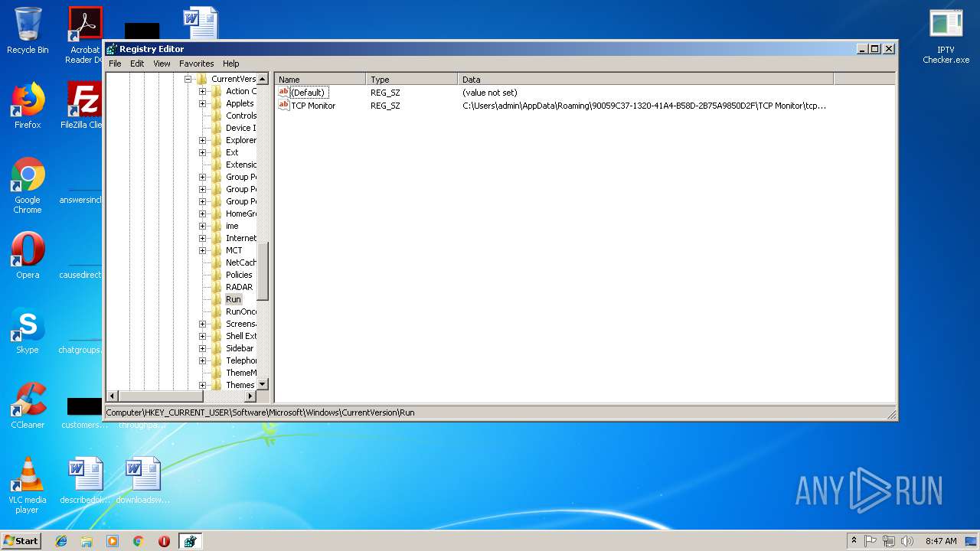Image resolution: width=980 pixels, height=551 pixels.
Task: Click the string icon beside (Default) value
Action: coord(283,92)
